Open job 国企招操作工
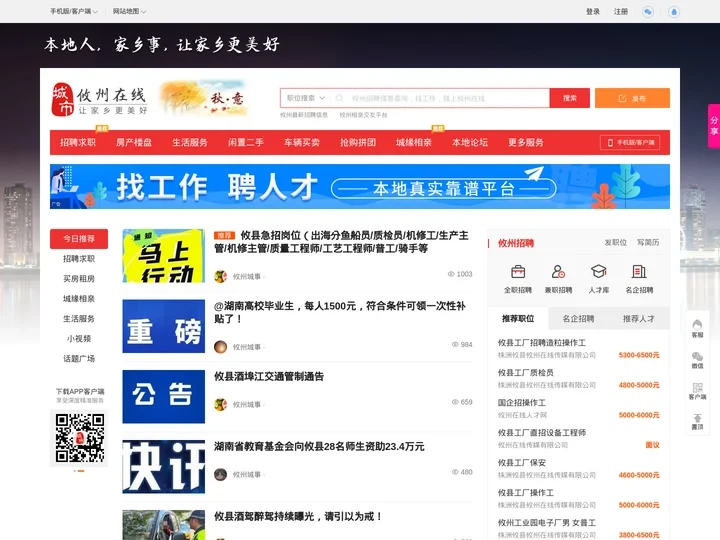This screenshot has height=540, width=720. pos(522,403)
